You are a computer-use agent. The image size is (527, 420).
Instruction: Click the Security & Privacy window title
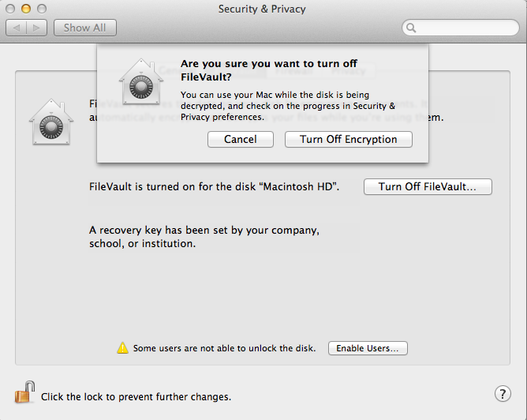(x=262, y=9)
